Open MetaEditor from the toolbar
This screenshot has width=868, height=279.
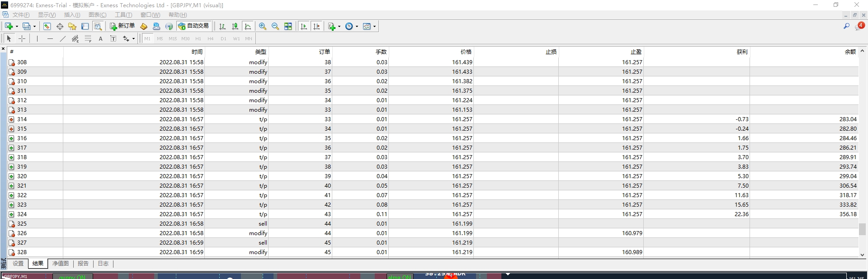click(144, 26)
